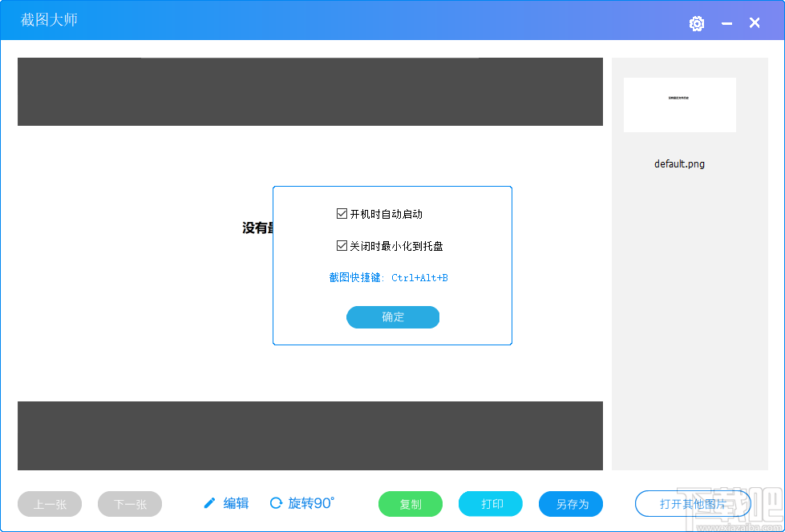Click the 下一张 next image button

pyautogui.click(x=129, y=503)
